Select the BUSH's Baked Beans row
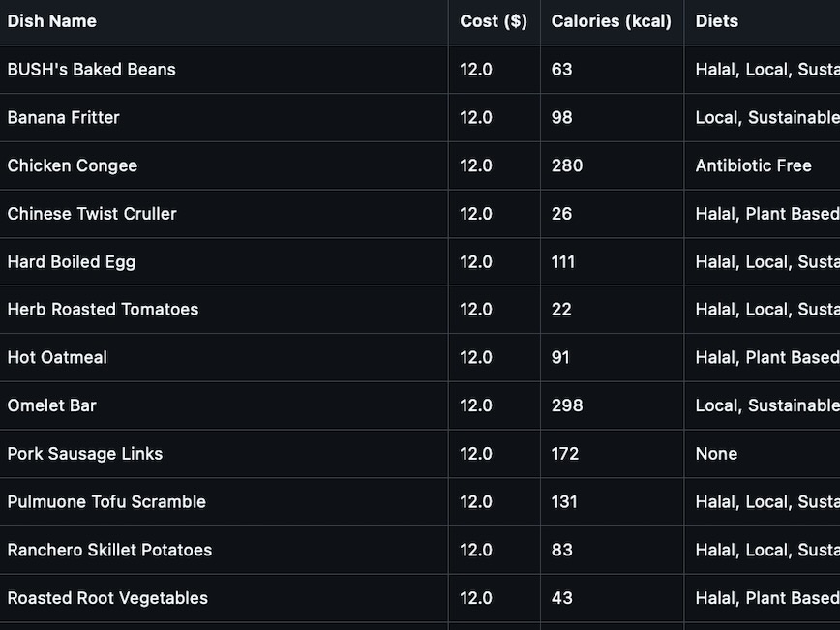 [92, 70]
